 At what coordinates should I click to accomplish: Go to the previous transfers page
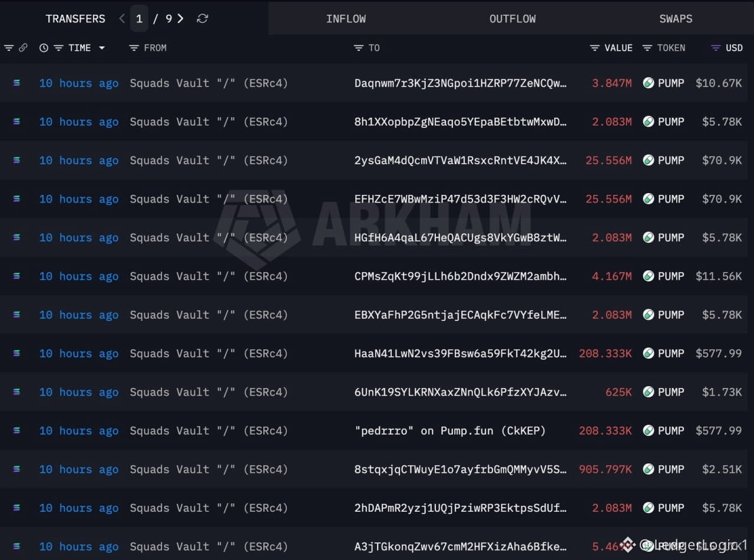click(122, 19)
